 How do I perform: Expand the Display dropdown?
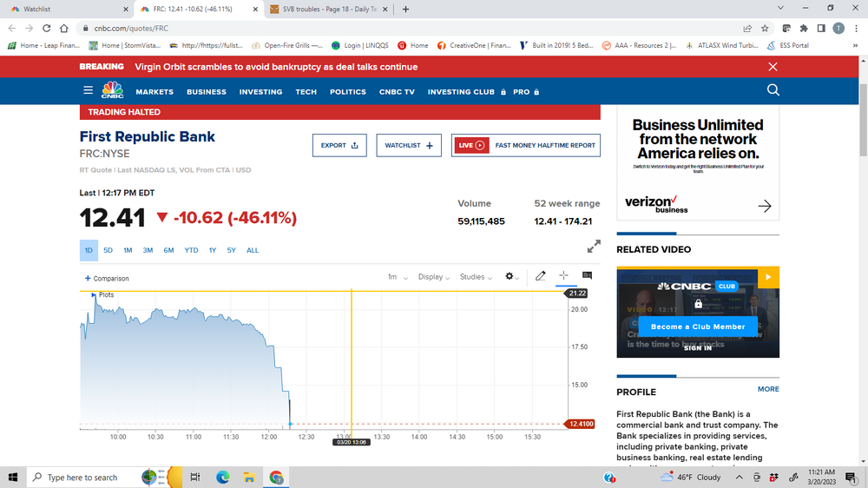click(433, 277)
